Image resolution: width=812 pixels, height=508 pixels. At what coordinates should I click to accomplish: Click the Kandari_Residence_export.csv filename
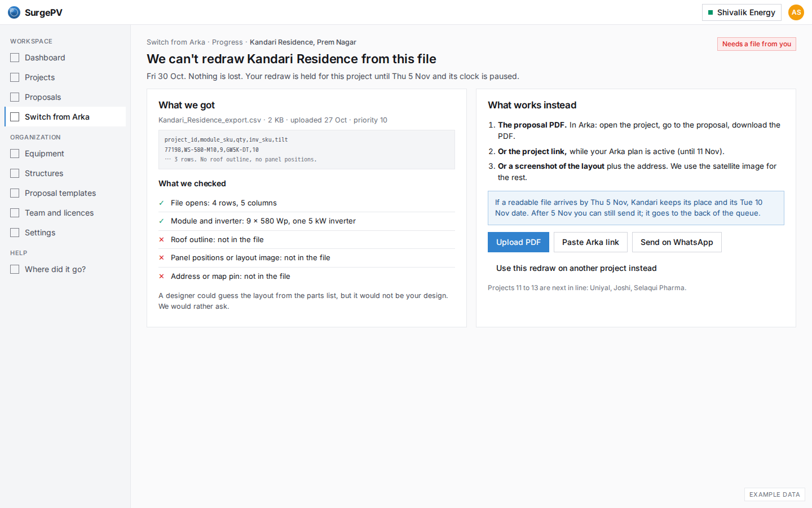pos(210,120)
